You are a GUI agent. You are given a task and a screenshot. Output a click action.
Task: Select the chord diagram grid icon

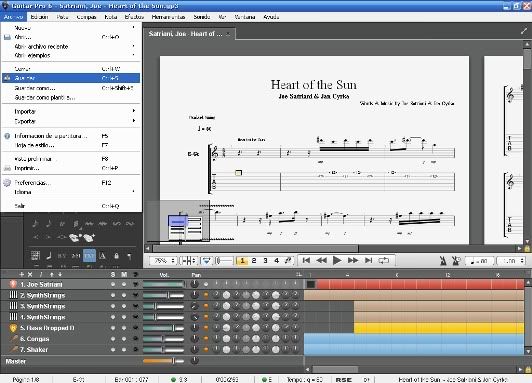point(35,256)
